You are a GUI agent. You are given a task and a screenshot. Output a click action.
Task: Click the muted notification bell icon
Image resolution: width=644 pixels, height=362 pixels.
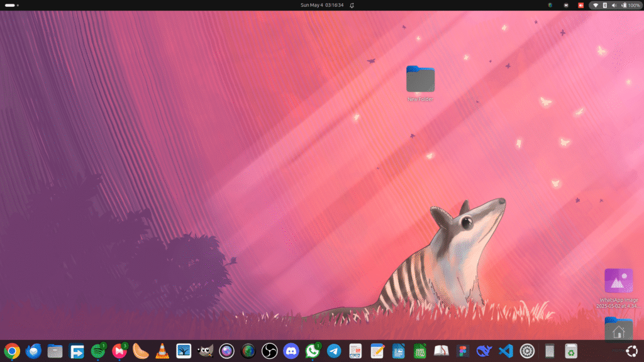352,5
